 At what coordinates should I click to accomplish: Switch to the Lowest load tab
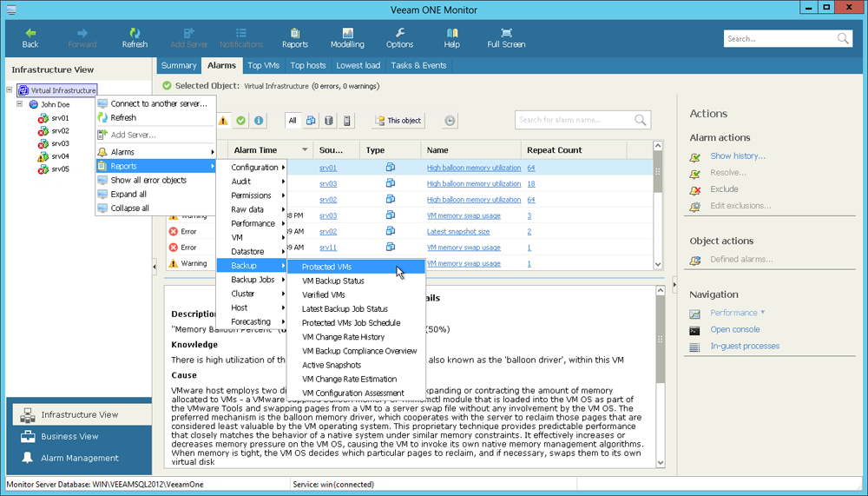click(358, 65)
